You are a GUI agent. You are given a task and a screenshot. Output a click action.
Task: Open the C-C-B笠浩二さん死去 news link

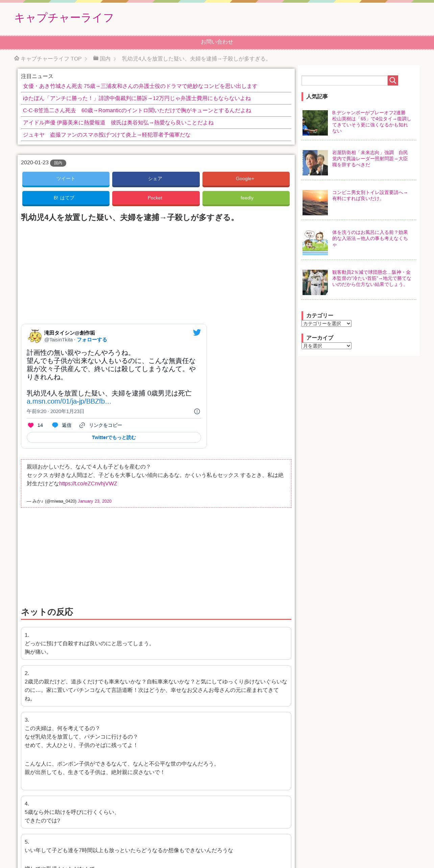137,111
